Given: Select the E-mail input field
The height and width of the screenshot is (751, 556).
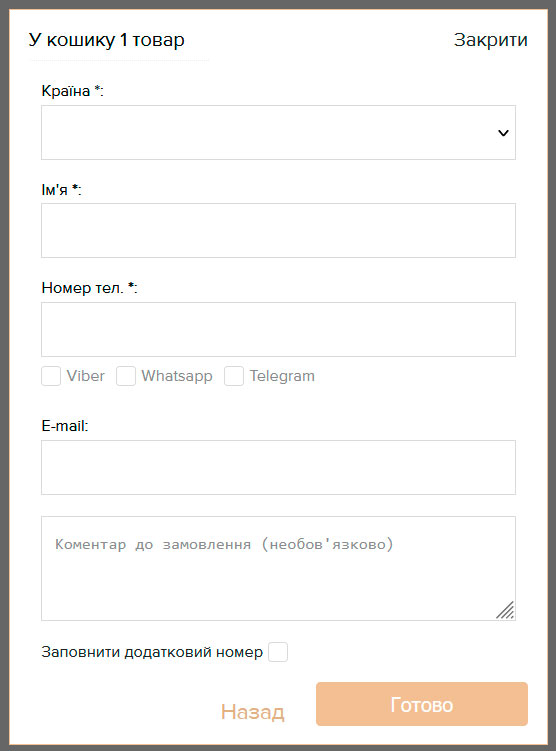Looking at the screenshot, I should coord(278,467).
